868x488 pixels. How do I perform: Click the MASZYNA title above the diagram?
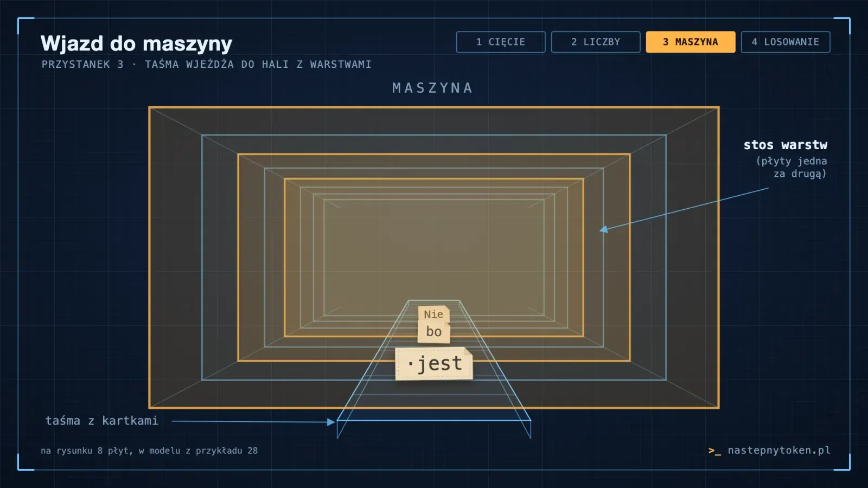(x=433, y=88)
